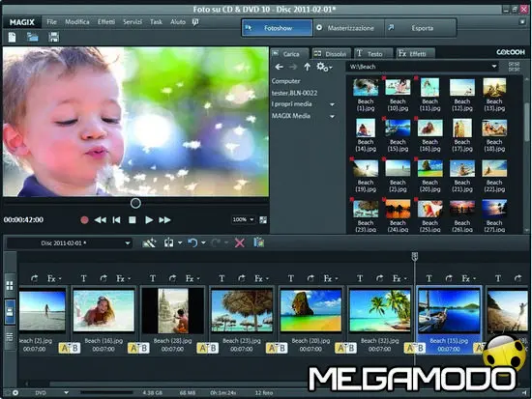The image size is (532, 399).
Task: Click the paste clipboard icon in timeline toolbar
Action: pos(259,242)
